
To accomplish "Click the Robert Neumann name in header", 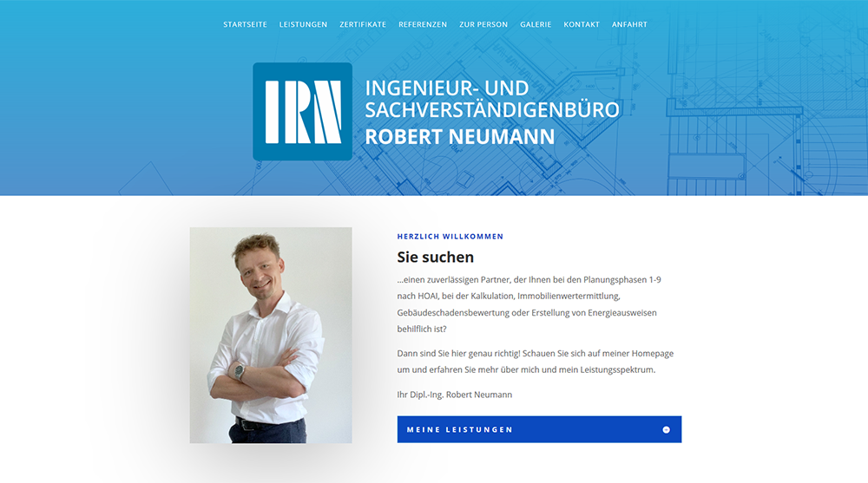I will [x=459, y=137].
